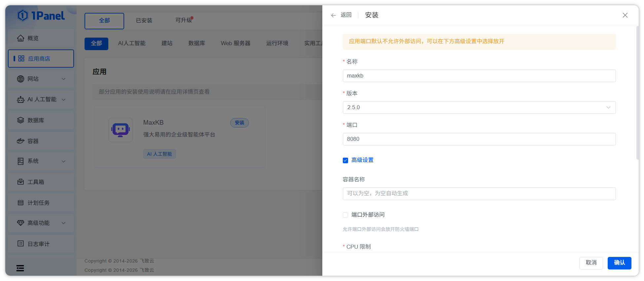Select the AI人工智能 category tab

tap(131, 44)
